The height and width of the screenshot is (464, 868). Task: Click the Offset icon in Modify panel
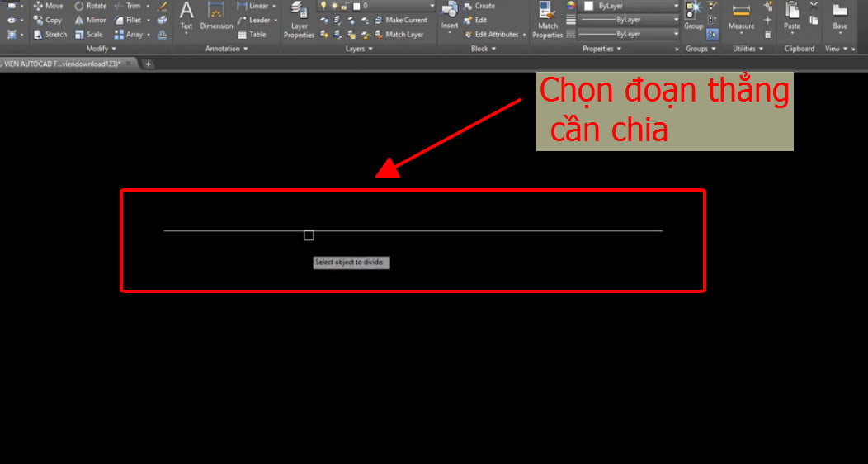(163, 35)
